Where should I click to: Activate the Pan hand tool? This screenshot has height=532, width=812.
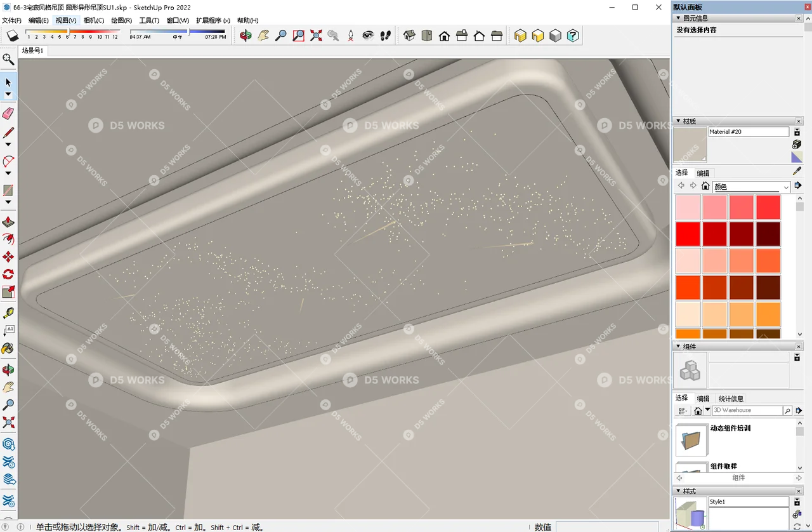click(x=8, y=385)
